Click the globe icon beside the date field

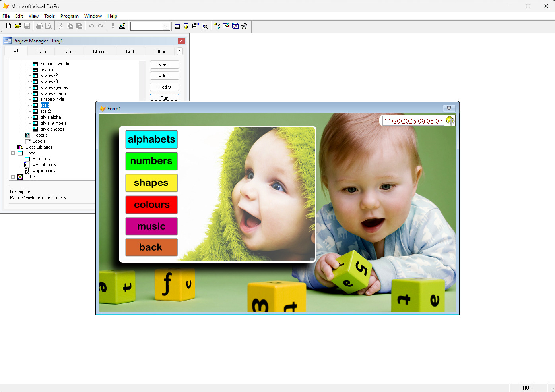point(450,121)
